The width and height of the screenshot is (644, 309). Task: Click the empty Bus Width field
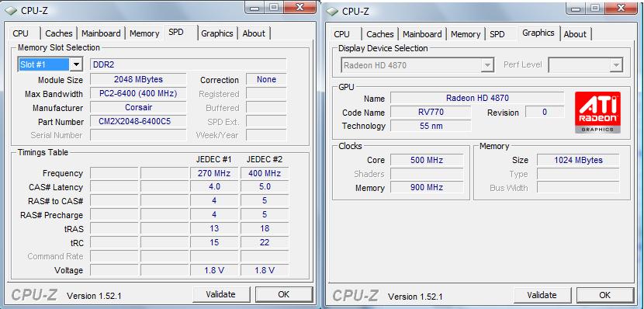pos(578,187)
